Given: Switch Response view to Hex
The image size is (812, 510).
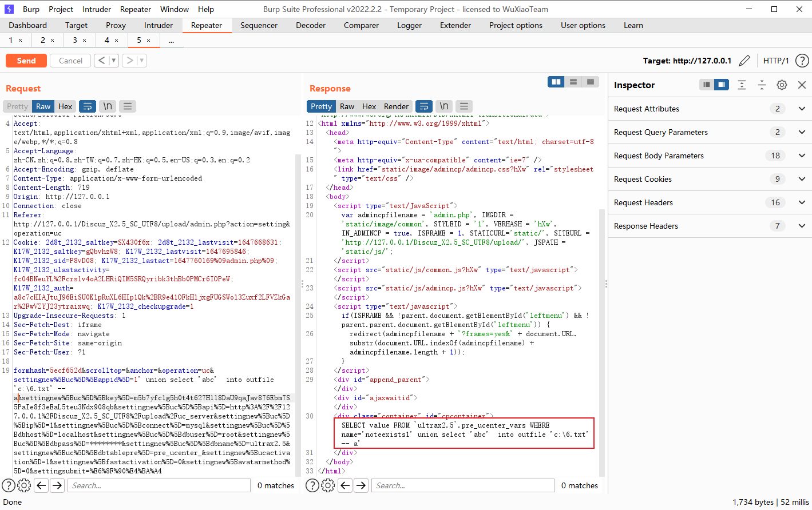Looking at the screenshot, I should coord(369,106).
